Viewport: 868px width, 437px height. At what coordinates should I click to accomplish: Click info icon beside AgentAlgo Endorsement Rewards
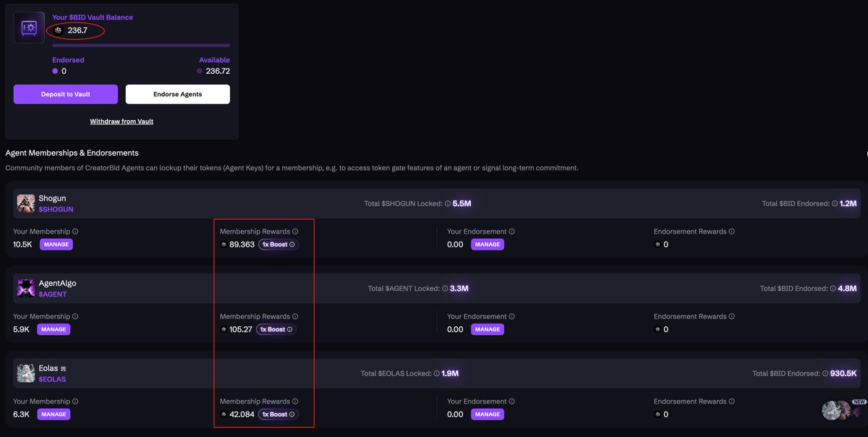[732, 316]
